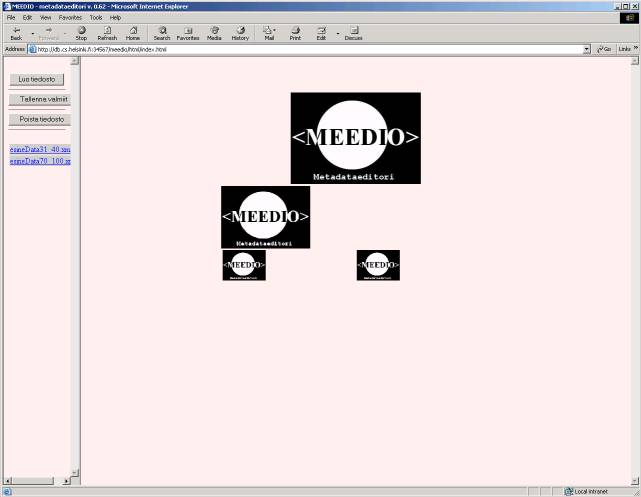Screen dimensions: 641x497
Task: Expand the address bar dropdown arrow
Action: (x=587, y=48)
